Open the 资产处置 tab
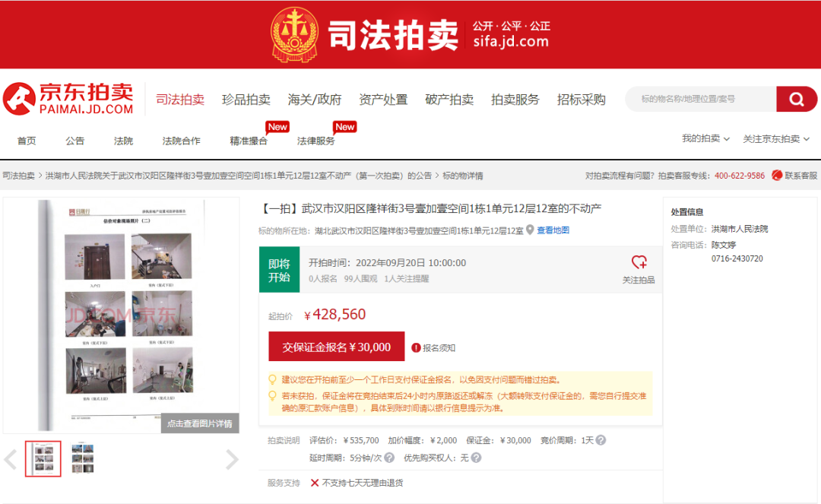The width and height of the screenshot is (821, 504). click(x=383, y=100)
